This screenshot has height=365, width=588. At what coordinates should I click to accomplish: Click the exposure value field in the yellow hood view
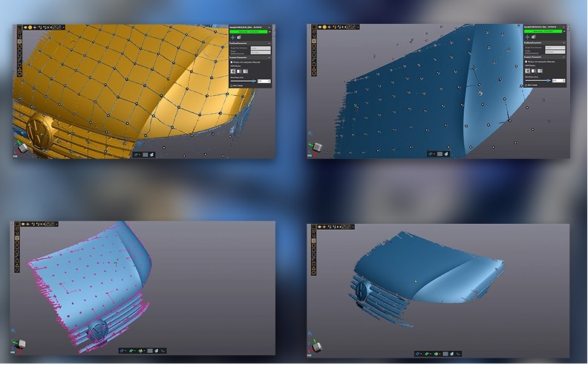click(x=264, y=81)
